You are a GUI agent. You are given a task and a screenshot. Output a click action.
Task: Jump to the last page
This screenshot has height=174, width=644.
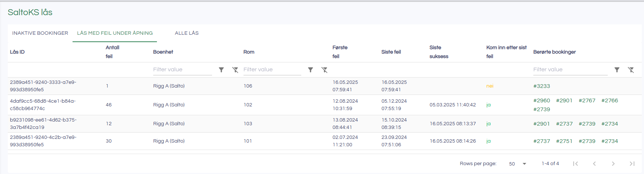coord(632,164)
